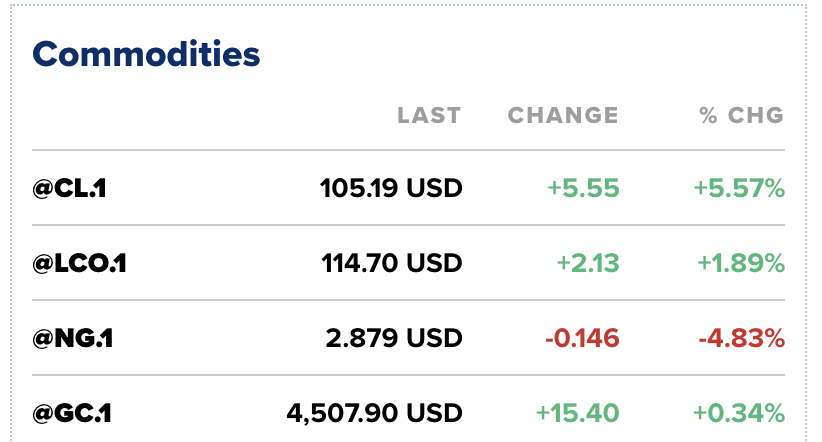
Task: Open the @GC.1 gold symbol link
Action: pos(71,412)
